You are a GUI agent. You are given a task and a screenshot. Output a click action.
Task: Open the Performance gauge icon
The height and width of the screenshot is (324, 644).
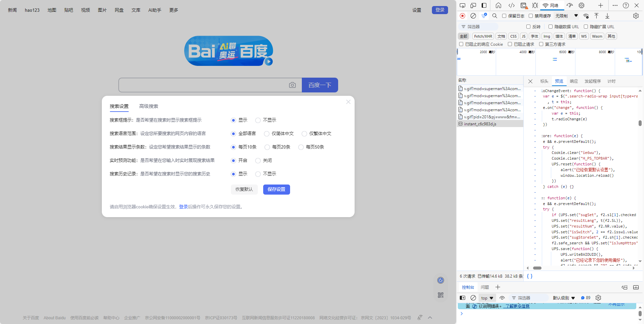click(x=569, y=5)
